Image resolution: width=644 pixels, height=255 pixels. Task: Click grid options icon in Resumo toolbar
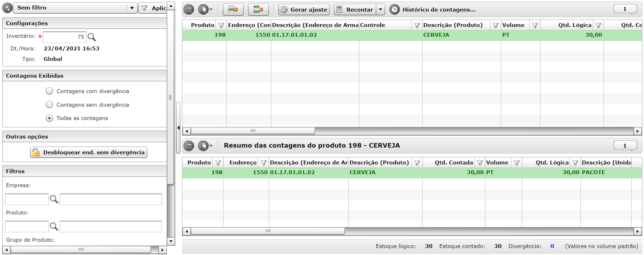pyautogui.click(x=189, y=146)
